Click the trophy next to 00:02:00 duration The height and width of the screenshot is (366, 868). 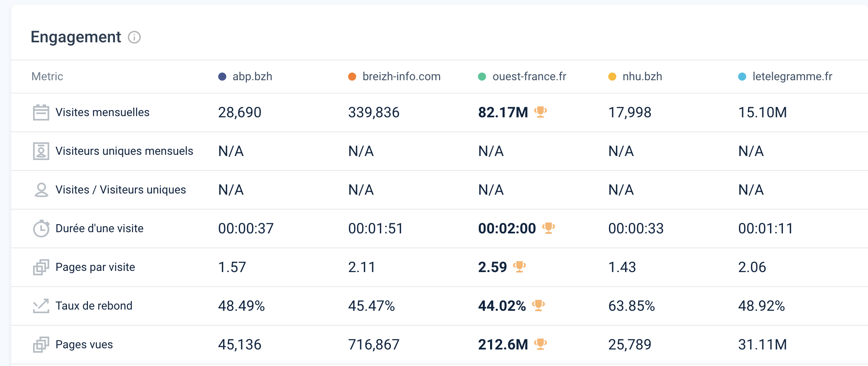click(x=549, y=228)
